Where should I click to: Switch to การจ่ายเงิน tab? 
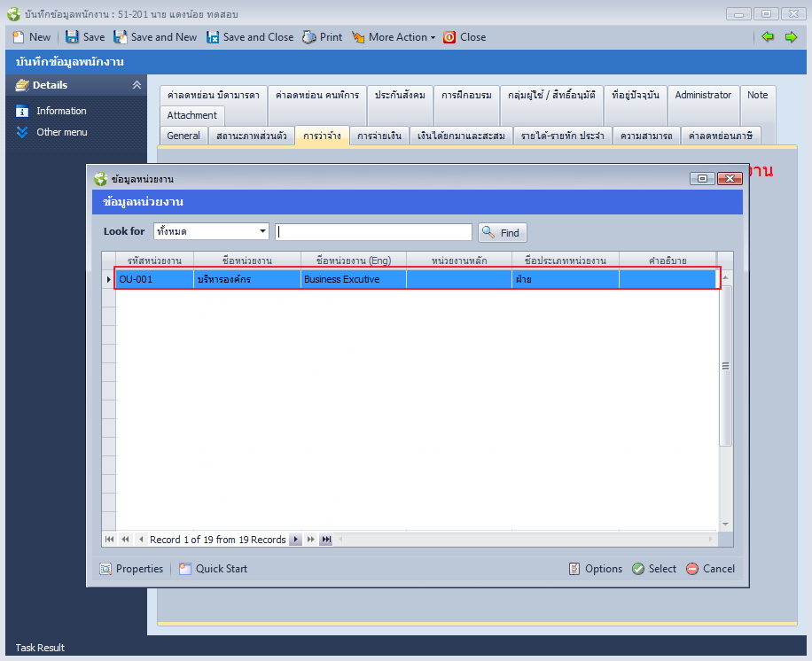click(x=379, y=136)
